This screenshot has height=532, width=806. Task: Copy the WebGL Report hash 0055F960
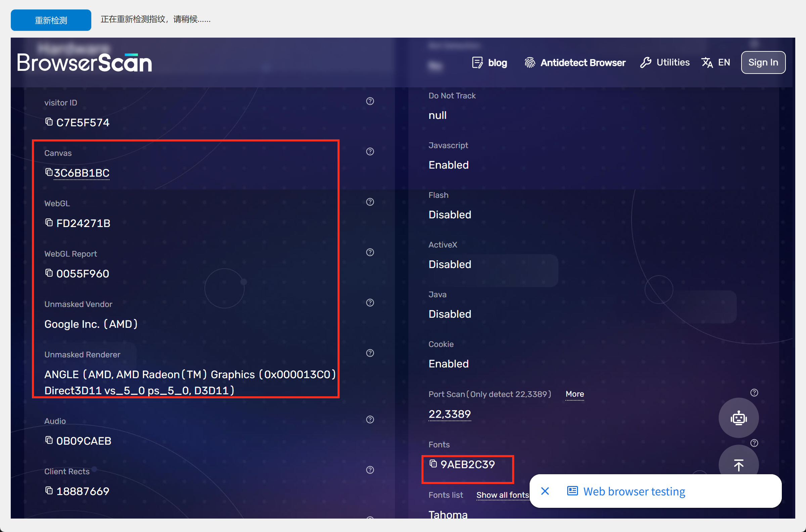tap(49, 273)
